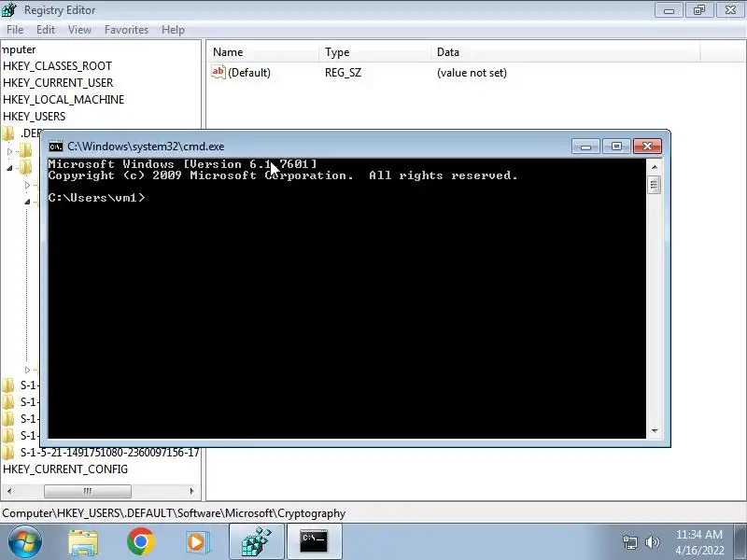Click the registry tree horizontal scrollbar thumb
The height and width of the screenshot is (560, 747).
[x=87, y=491]
